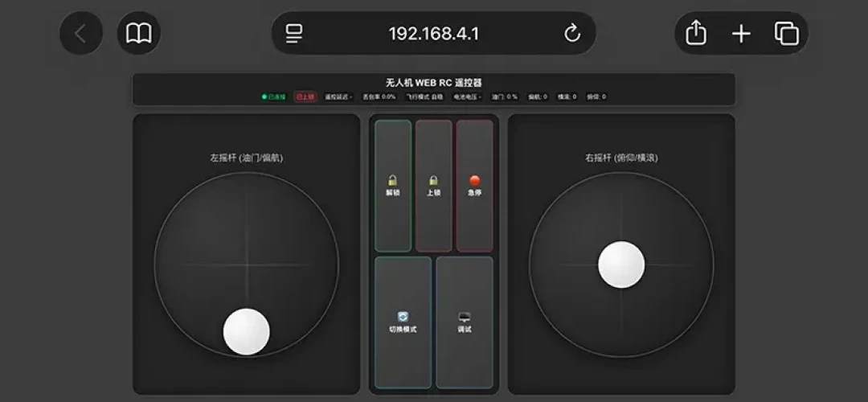
Task: Click the 偏航 0 yaw readout
Action: pos(538,97)
